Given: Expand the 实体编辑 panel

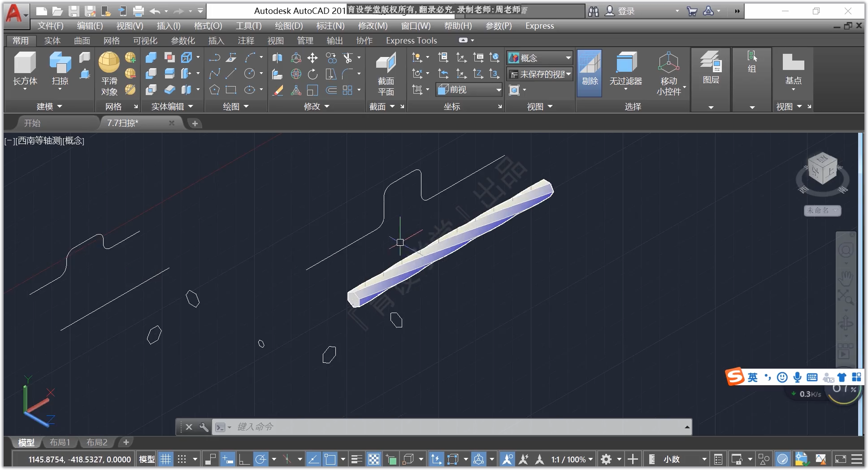Looking at the screenshot, I should [x=172, y=106].
